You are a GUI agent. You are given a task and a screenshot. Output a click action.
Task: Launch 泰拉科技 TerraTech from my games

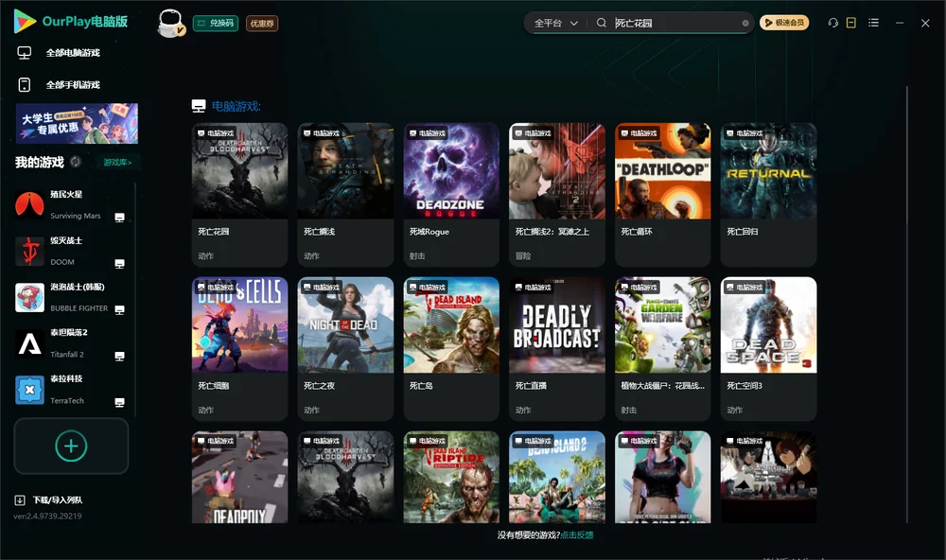(x=71, y=390)
